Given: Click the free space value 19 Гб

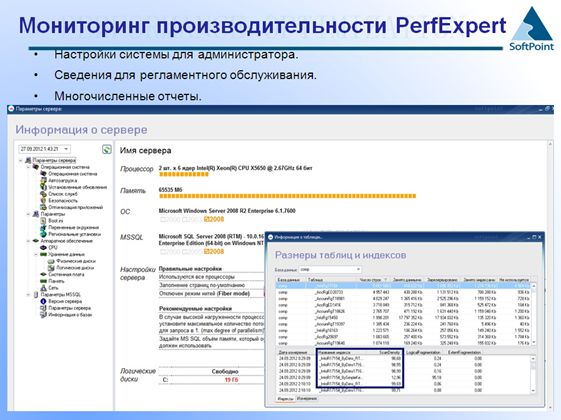Looking at the screenshot, I should [x=231, y=380].
